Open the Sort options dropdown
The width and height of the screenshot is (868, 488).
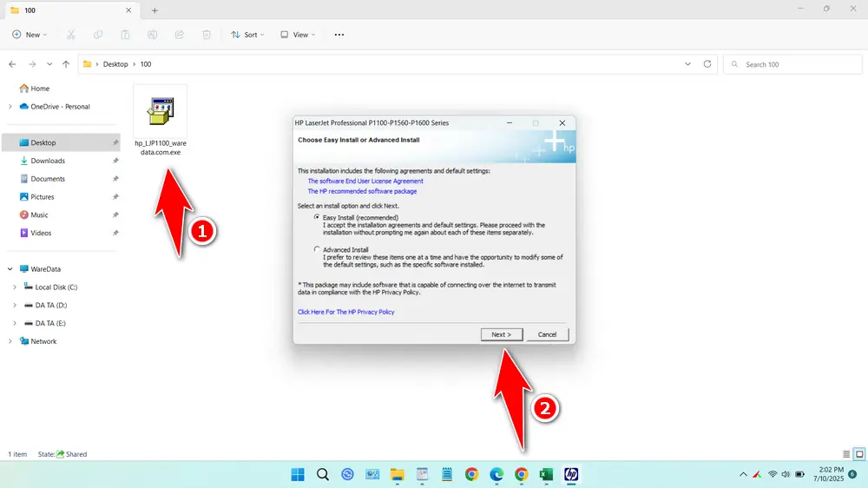pyautogui.click(x=247, y=35)
